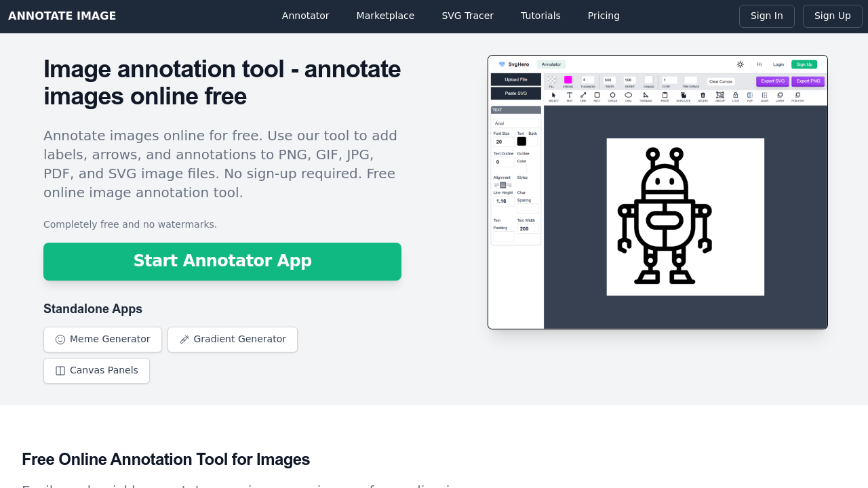Viewport: 868px width, 488px height.
Task: Toggle dark mode with the sun icon
Action: pos(739,64)
